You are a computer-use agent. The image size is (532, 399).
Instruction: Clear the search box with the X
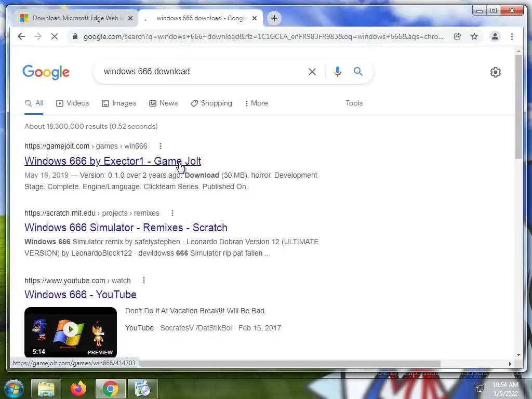tap(312, 72)
